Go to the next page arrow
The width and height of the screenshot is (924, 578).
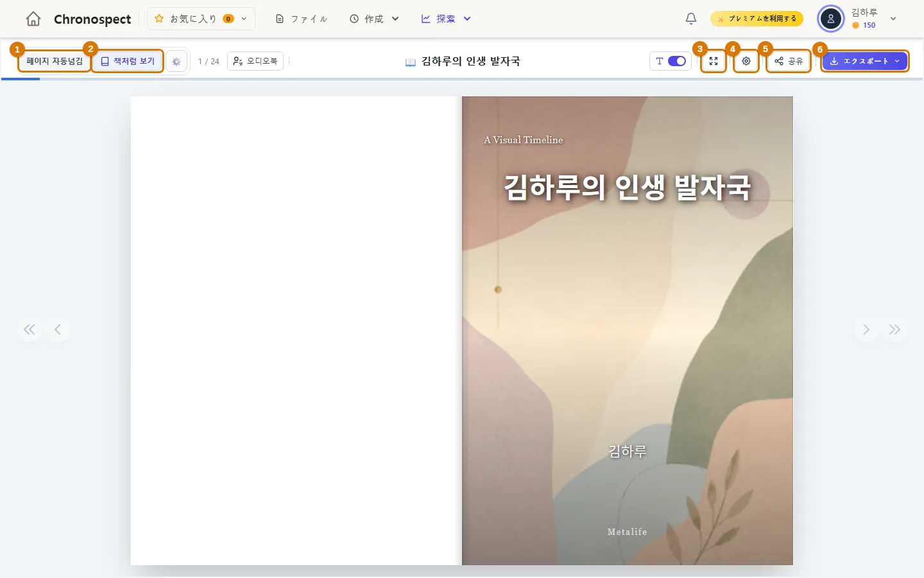click(x=866, y=329)
